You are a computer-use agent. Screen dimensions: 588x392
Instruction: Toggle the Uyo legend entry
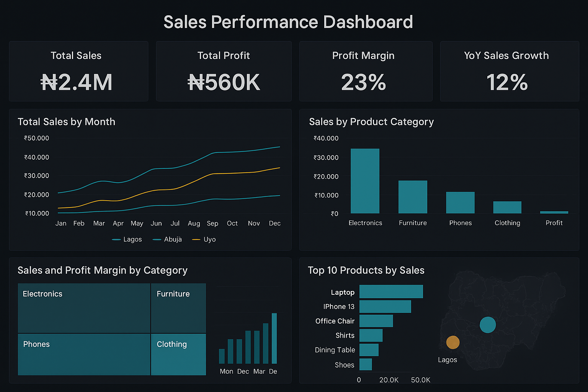click(x=204, y=239)
